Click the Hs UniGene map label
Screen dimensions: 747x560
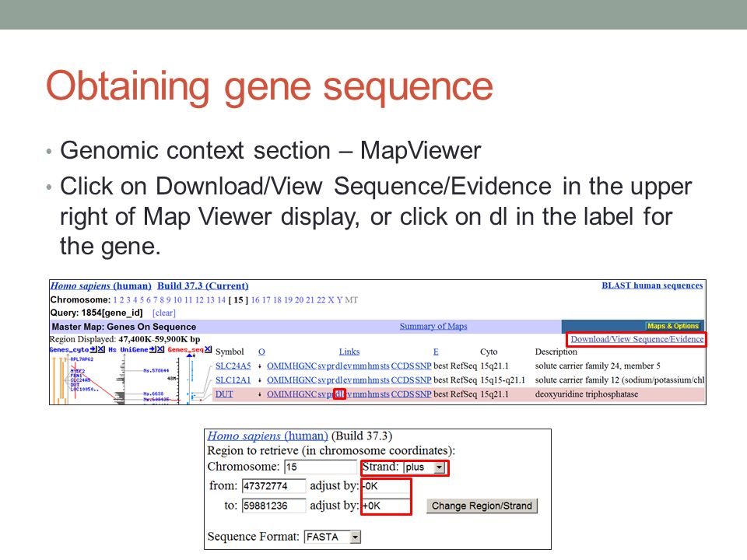click(x=128, y=349)
